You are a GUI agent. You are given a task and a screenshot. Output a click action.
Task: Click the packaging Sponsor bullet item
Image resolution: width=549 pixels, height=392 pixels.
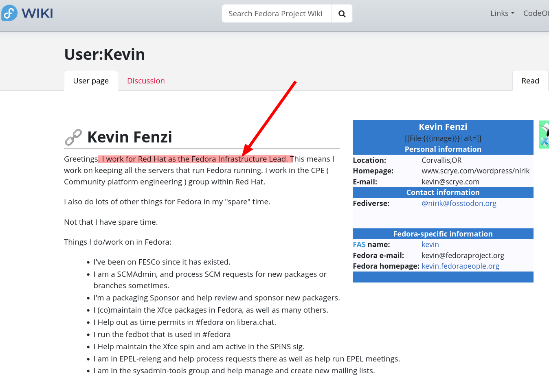click(217, 298)
